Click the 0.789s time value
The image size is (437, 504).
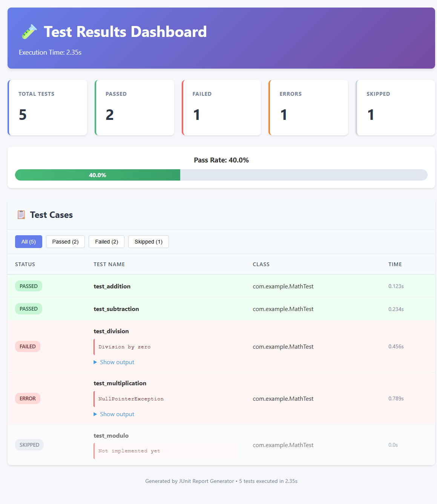396,398
